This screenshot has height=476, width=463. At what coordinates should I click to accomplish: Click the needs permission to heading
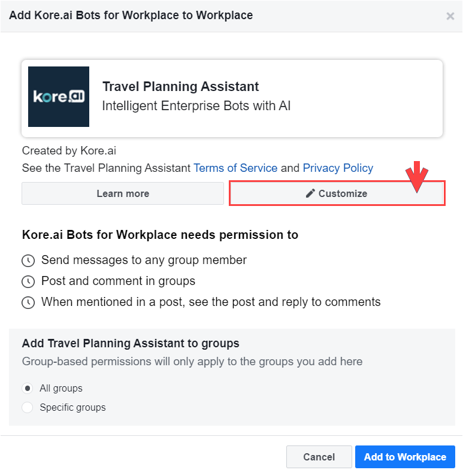point(160,235)
